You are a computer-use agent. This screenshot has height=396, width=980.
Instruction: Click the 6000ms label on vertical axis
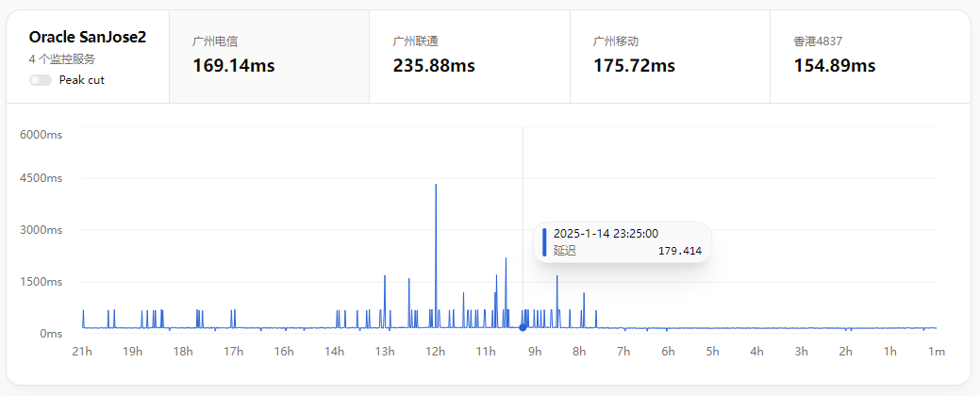[x=41, y=135]
